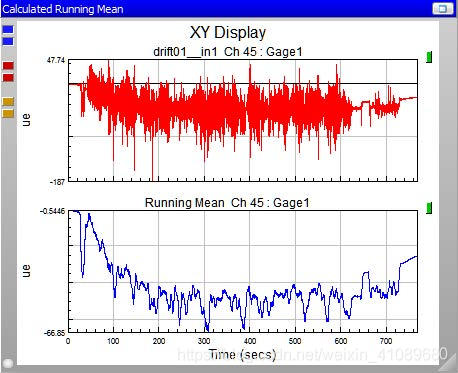Click the -66.85 y-axis minimum value
The height and width of the screenshot is (373, 458).
click(55, 333)
